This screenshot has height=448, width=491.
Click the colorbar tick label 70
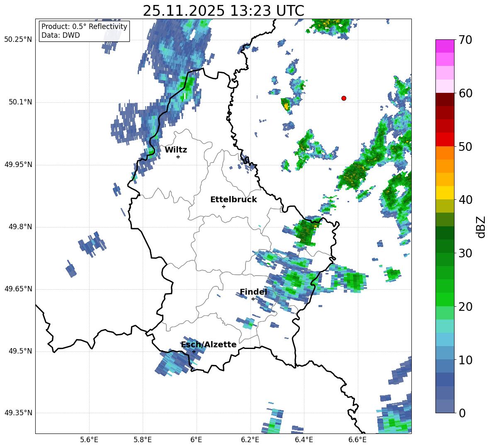click(465, 40)
